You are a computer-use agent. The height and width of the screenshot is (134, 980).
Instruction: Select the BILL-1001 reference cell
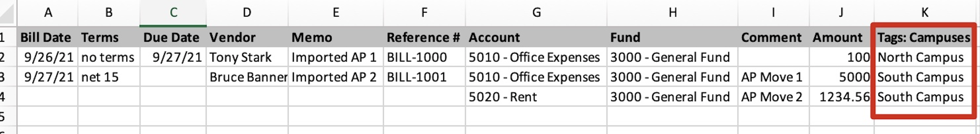click(424, 77)
